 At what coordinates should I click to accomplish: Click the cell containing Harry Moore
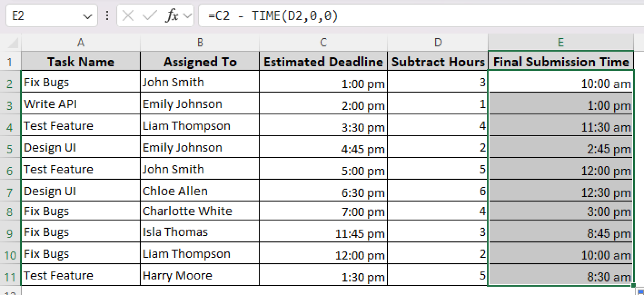(200, 275)
